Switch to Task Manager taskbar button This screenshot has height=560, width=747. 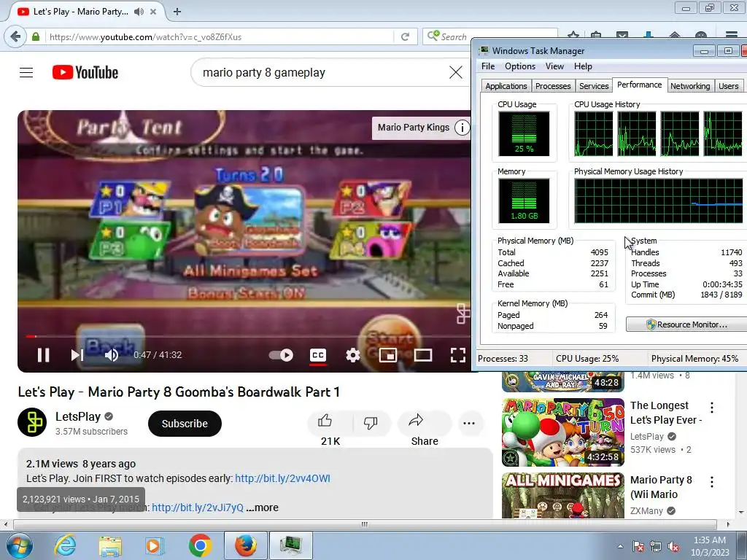[x=291, y=545]
